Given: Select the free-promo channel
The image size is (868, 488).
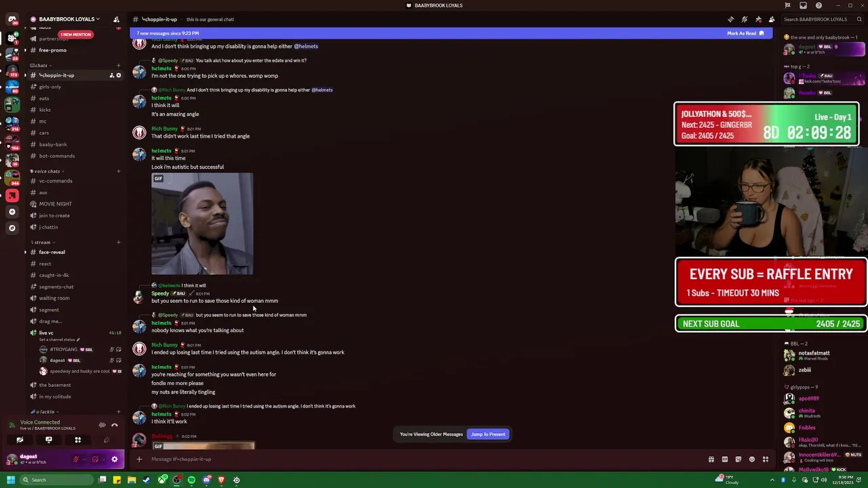Looking at the screenshot, I should [x=75, y=50].
